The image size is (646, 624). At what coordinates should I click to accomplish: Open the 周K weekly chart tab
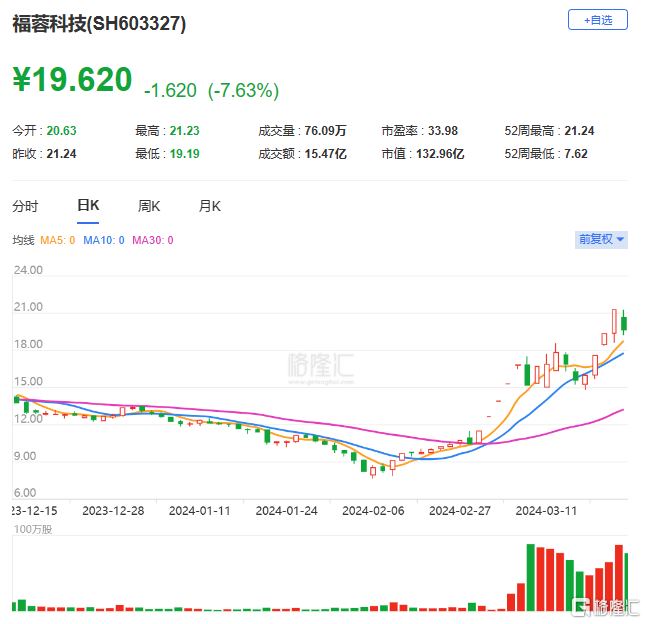point(149,206)
